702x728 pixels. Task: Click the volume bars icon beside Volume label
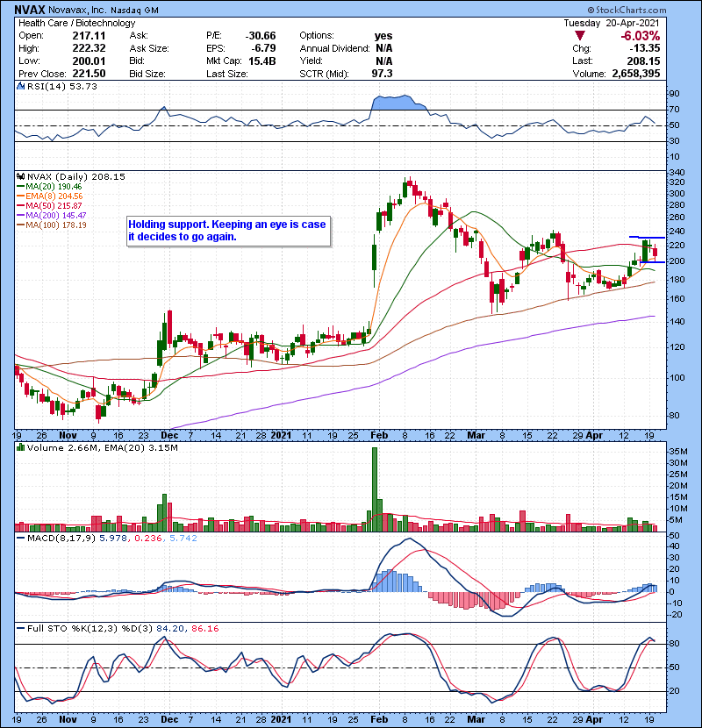20,447
